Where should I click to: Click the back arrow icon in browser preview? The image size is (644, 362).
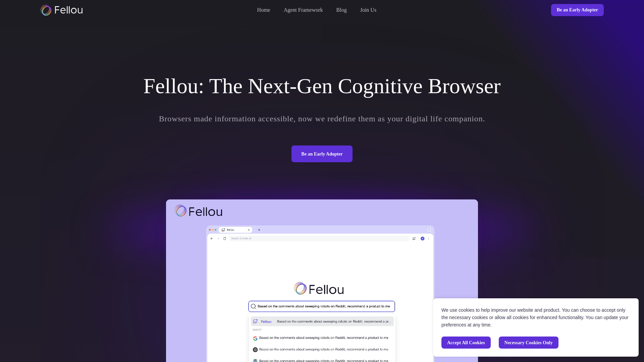pos(212,238)
